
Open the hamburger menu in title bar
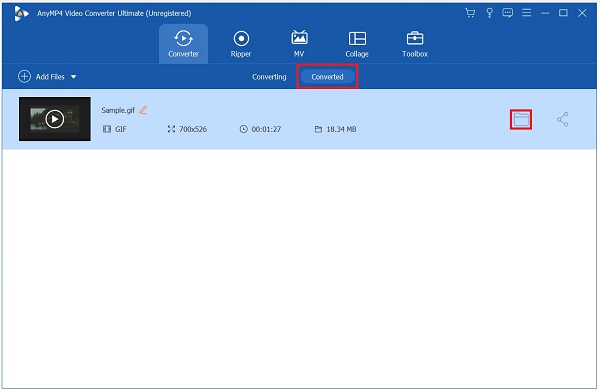click(x=527, y=13)
